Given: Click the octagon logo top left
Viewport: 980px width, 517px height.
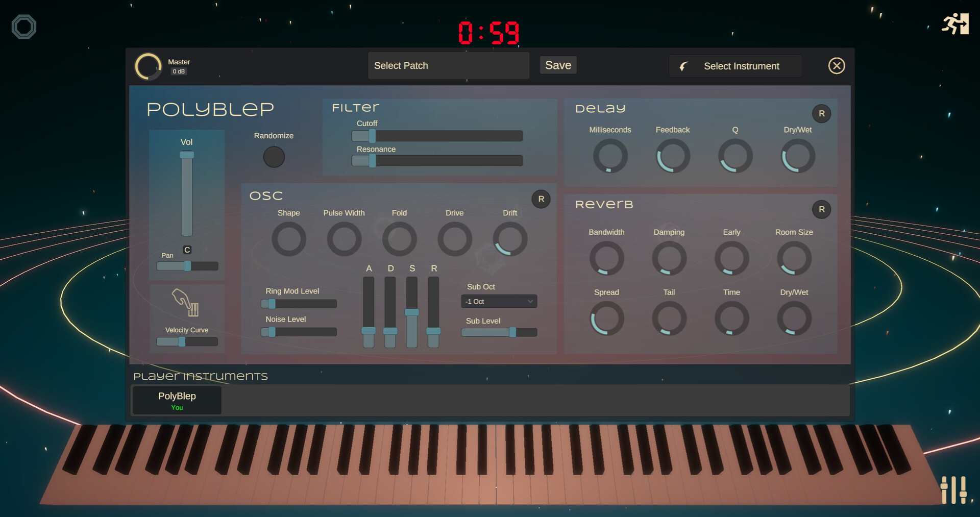Looking at the screenshot, I should tap(23, 27).
